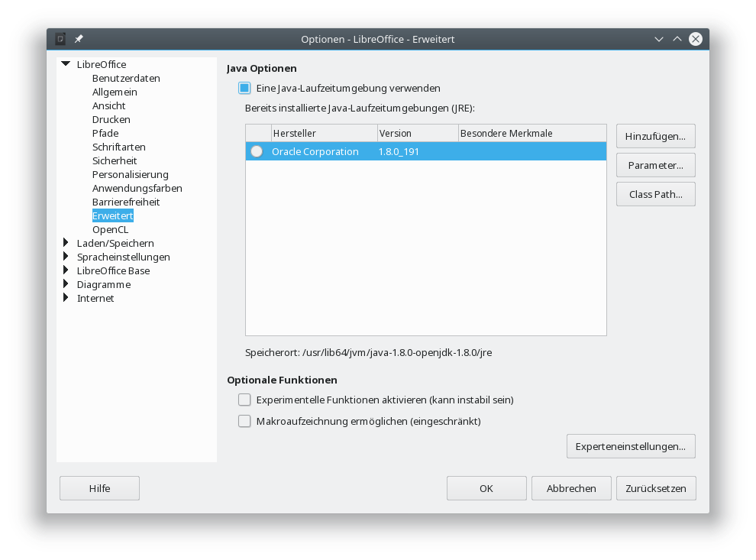Viewport: 756px width, 560px height.
Task: Open the Allgemein options page
Action: 115,92
